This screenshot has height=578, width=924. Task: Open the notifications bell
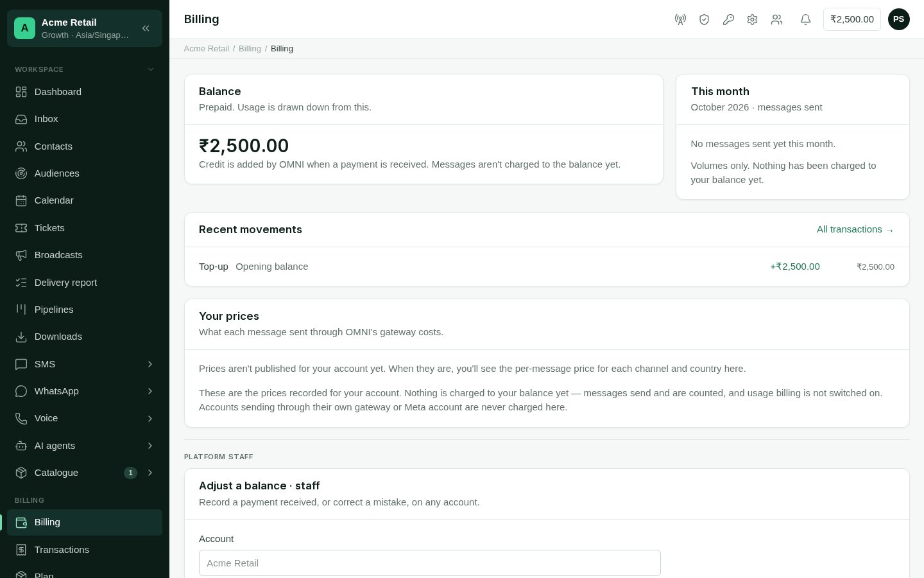(x=805, y=19)
